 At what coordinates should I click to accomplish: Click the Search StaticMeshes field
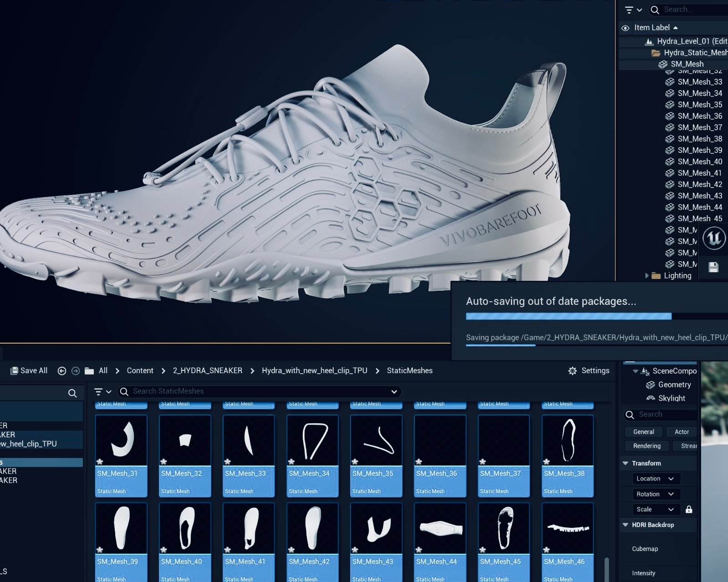tap(260, 391)
